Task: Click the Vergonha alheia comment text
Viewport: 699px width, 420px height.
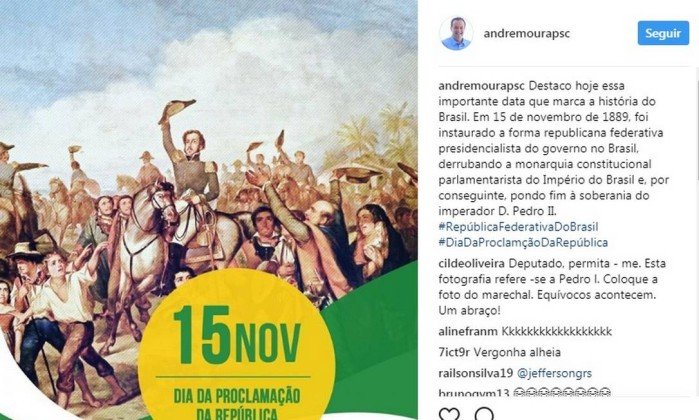Action: (x=517, y=353)
